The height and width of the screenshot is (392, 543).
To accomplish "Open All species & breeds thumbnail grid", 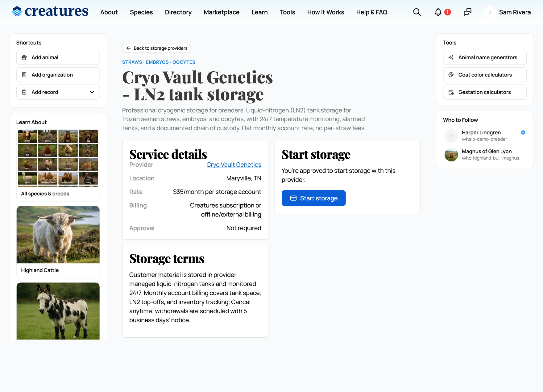I will point(58,158).
